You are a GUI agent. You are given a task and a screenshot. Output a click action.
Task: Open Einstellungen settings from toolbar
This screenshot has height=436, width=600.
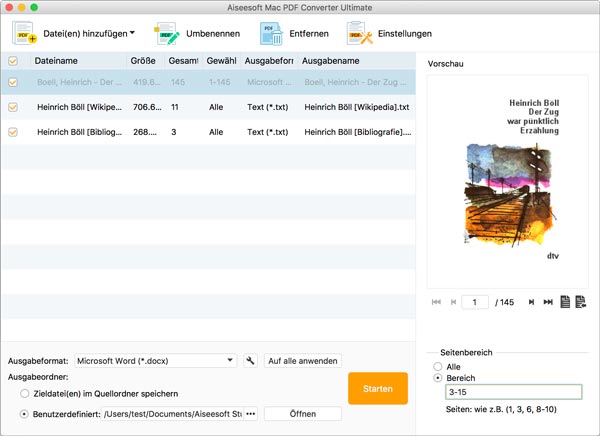pyautogui.click(x=360, y=34)
